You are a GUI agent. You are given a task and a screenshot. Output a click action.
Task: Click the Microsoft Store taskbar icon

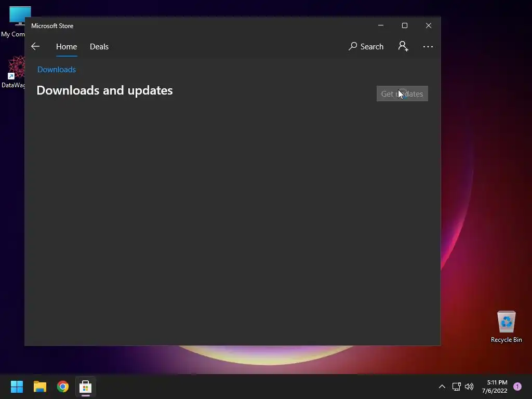[86, 387]
